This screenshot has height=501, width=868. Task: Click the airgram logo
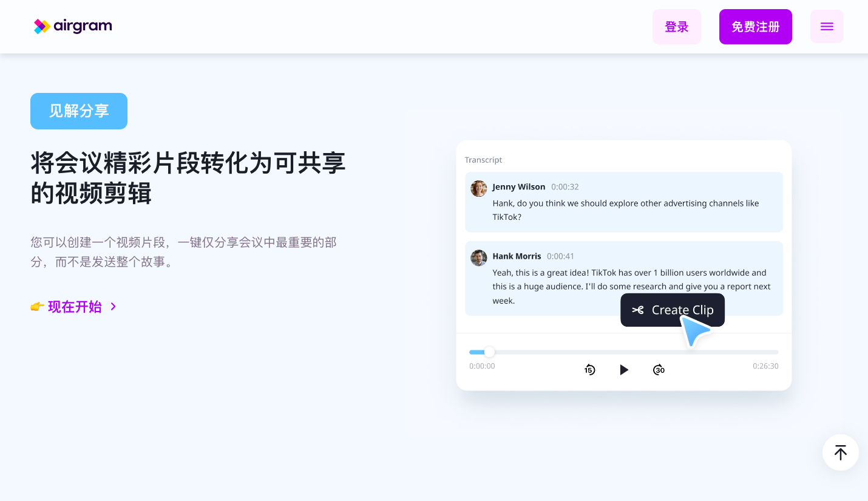(x=73, y=26)
